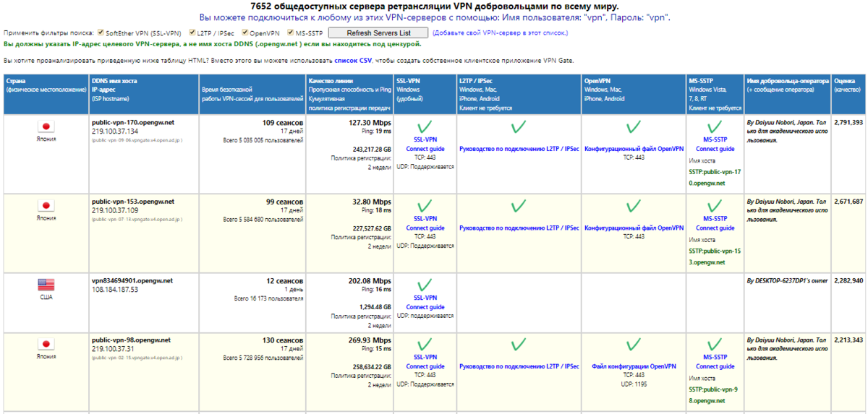This screenshot has width=868, height=414.
Task: Click the USA flag in the vpn834694901 row
Action: tap(46, 285)
